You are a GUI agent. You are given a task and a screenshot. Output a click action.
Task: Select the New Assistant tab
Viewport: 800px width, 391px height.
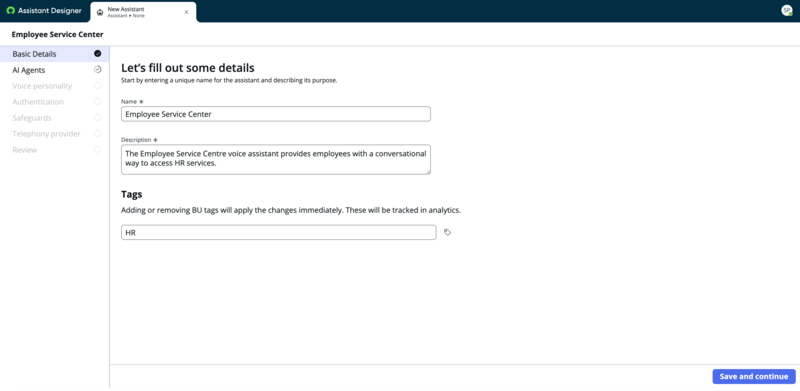click(143, 12)
